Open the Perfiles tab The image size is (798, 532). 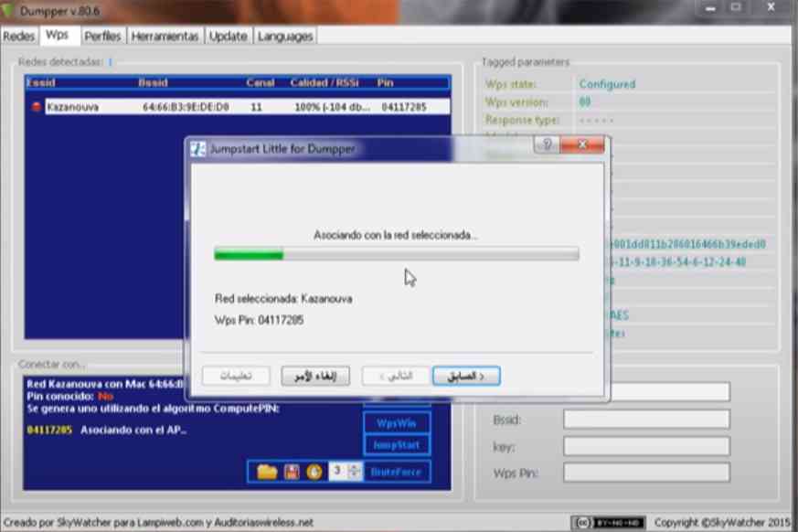(102, 37)
